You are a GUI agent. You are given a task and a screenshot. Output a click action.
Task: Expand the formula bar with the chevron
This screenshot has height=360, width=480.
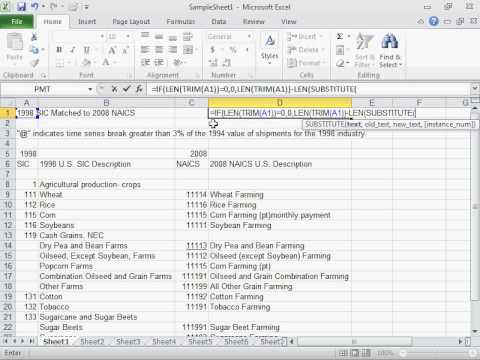[475, 89]
